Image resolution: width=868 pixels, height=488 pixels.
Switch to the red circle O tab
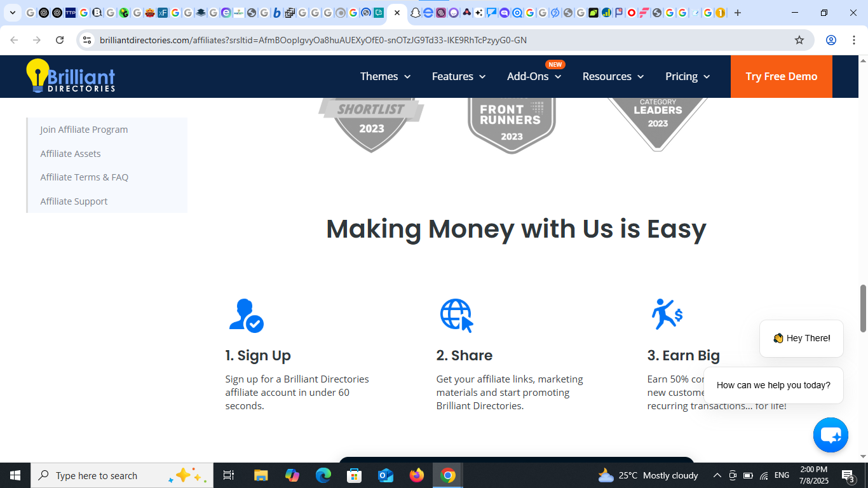click(631, 13)
